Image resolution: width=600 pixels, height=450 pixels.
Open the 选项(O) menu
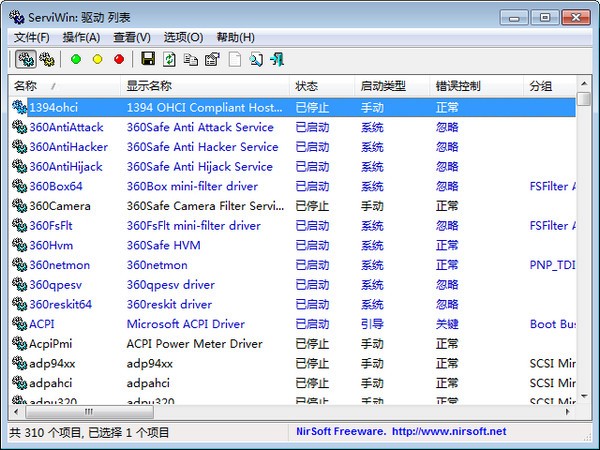tap(181, 37)
